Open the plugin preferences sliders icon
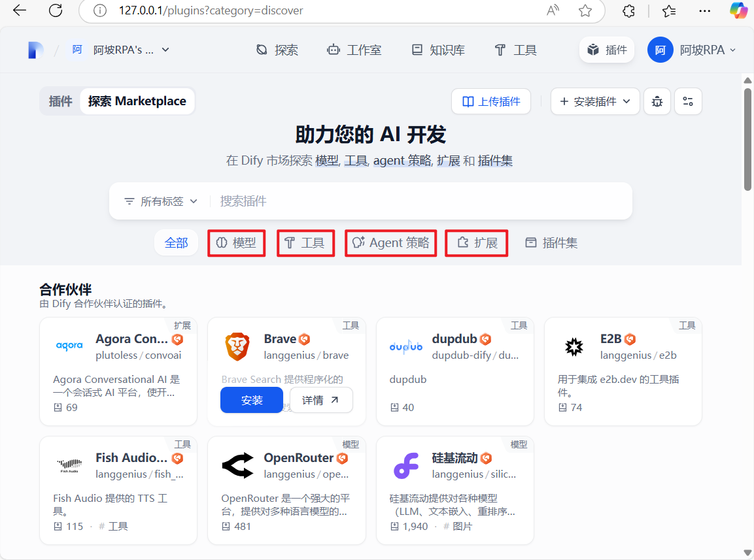The image size is (754, 560). click(688, 101)
